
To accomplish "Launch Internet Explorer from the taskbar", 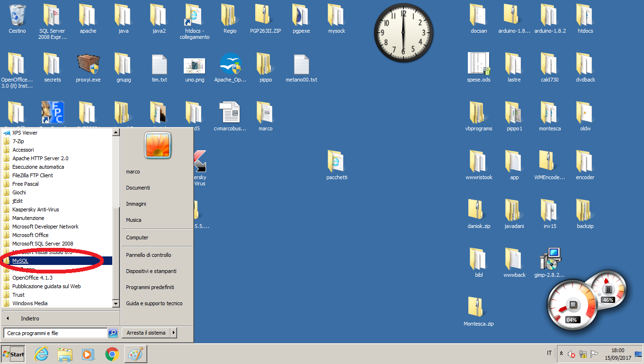I will (x=42, y=354).
